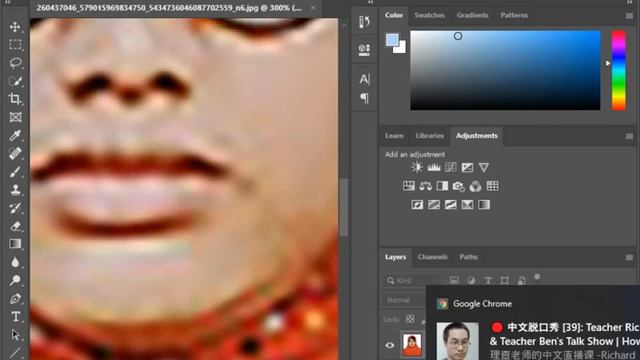Open the Normal blend mode dropdown
Viewport: 640px width, 360px height.
tap(404, 300)
